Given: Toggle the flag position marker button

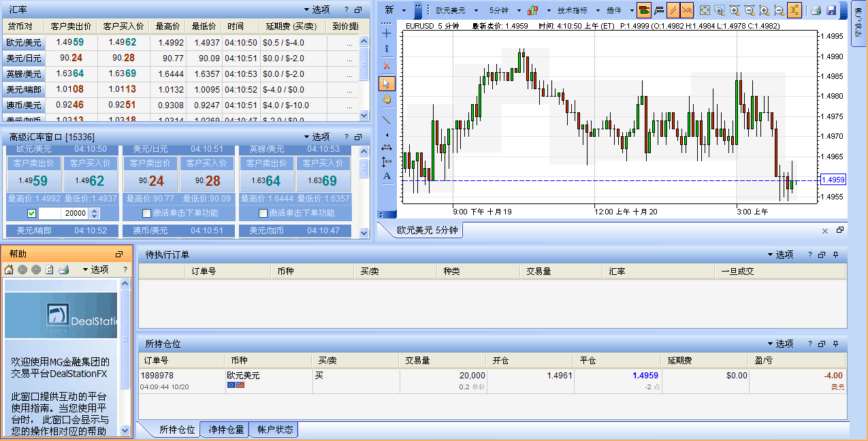Looking at the screenshot, I should [659, 10].
